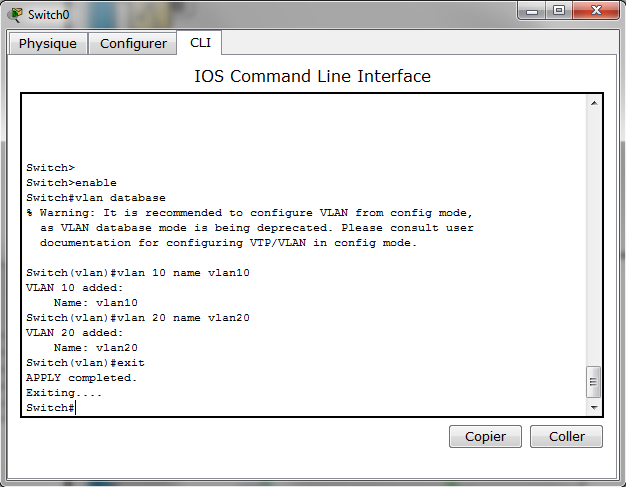Click the 'VLAN 20 added:' output line
This screenshot has height=487, width=626.
pyautogui.click(x=75, y=333)
